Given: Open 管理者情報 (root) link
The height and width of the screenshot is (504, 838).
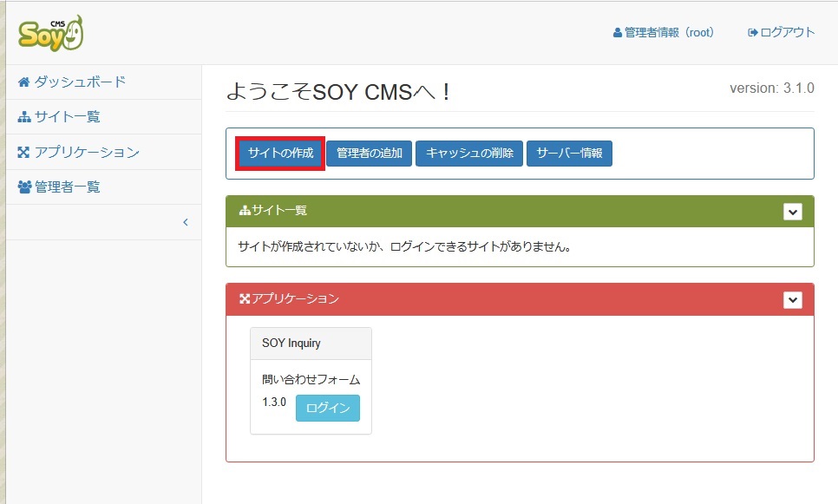Looking at the screenshot, I should pos(664,33).
